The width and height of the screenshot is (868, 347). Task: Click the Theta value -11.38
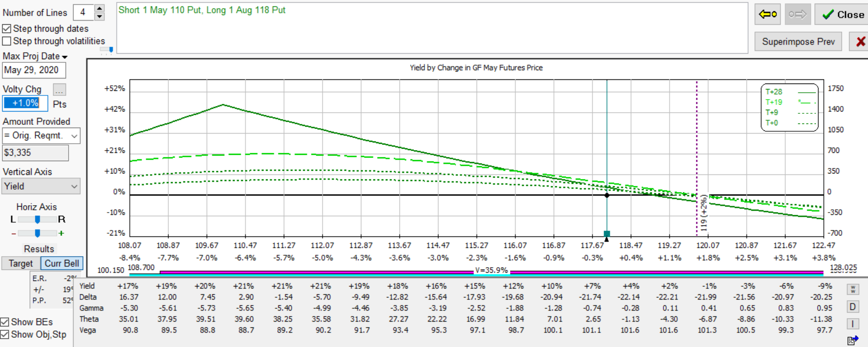pyautogui.click(x=822, y=319)
